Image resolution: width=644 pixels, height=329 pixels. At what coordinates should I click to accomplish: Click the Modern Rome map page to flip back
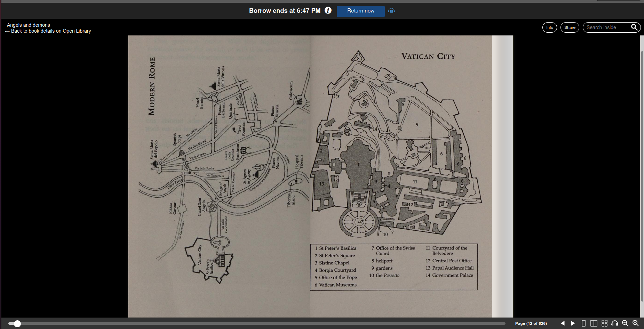219,176
